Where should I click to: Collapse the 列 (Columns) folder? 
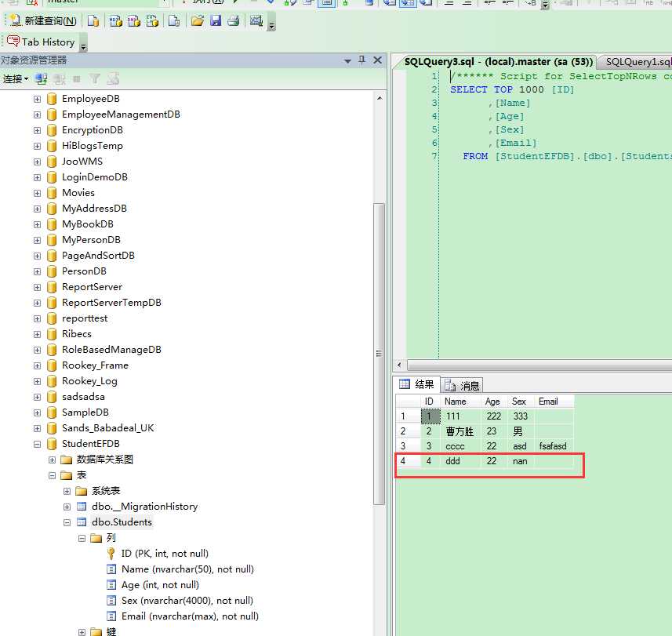tap(82, 538)
